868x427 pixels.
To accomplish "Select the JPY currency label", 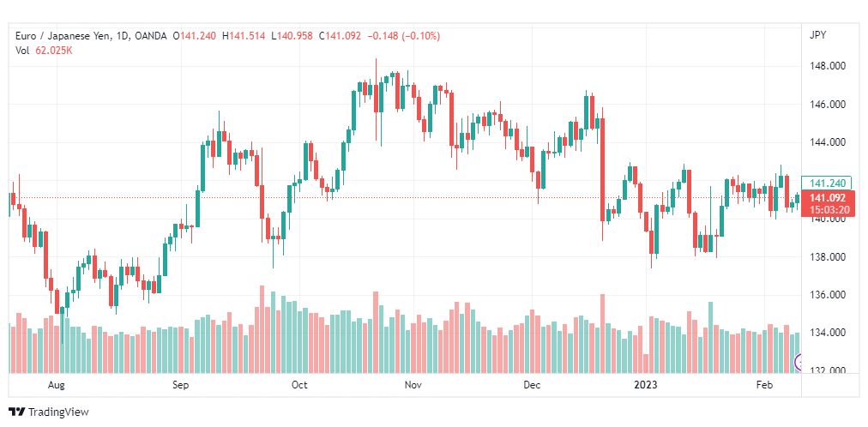I will (817, 35).
